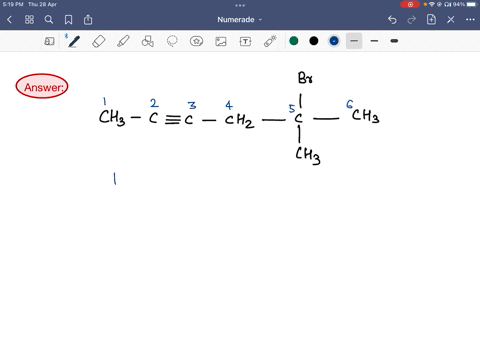Choose the blue pen color
480x360 pixels.
(334, 41)
